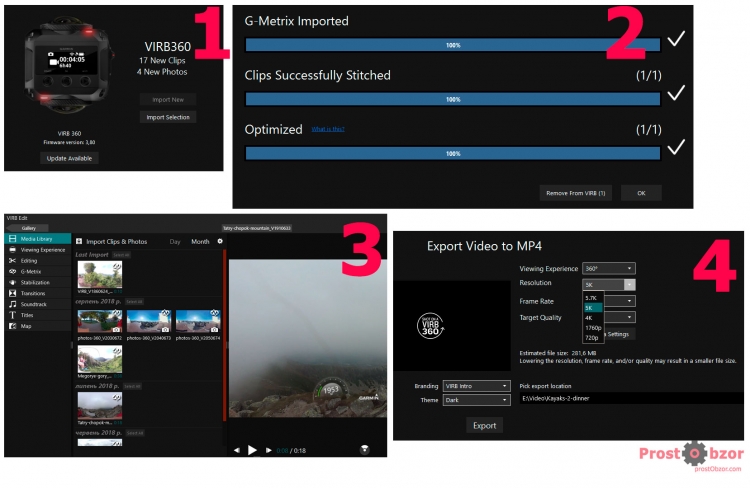The width and height of the screenshot is (750, 488).
Task: Choose 1760p in the resolution list
Action: coord(593,328)
